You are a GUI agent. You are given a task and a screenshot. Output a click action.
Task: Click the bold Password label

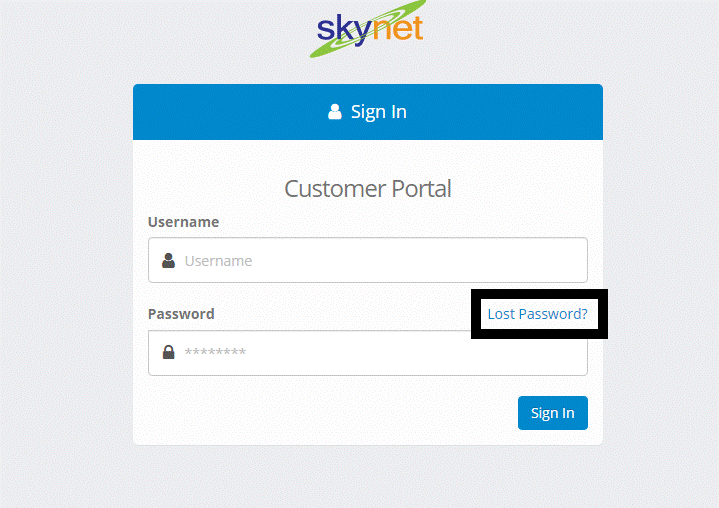point(181,314)
